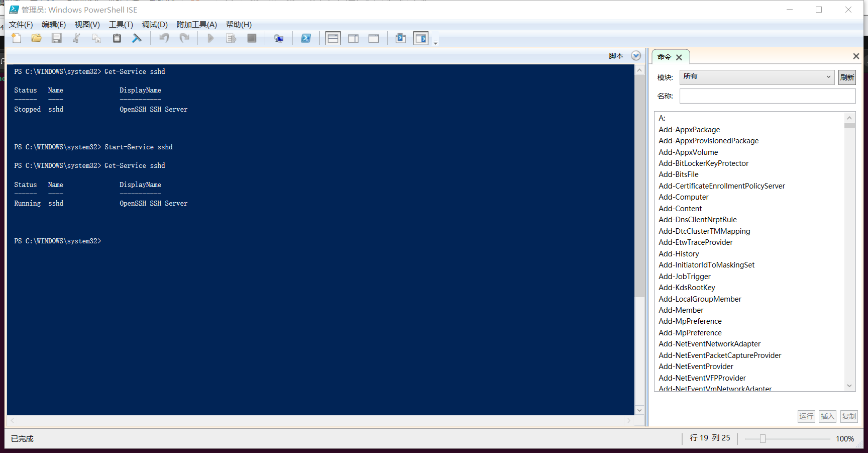Click the Run Script play icon
Viewport: 868px width, 453px height.
[210, 38]
